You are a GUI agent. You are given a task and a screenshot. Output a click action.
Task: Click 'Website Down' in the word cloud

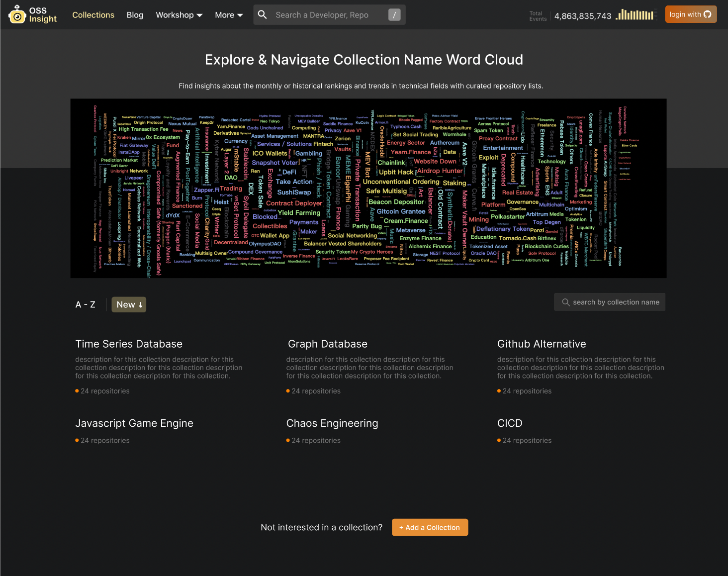[x=435, y=161]
